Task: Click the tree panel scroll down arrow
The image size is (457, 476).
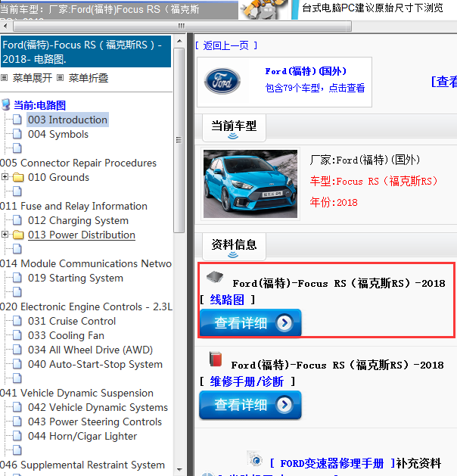Action: (179, 470)
